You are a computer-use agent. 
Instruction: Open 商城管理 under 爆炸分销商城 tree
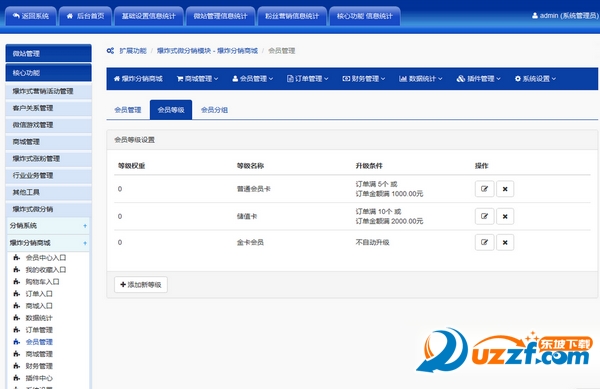[39, 354]
